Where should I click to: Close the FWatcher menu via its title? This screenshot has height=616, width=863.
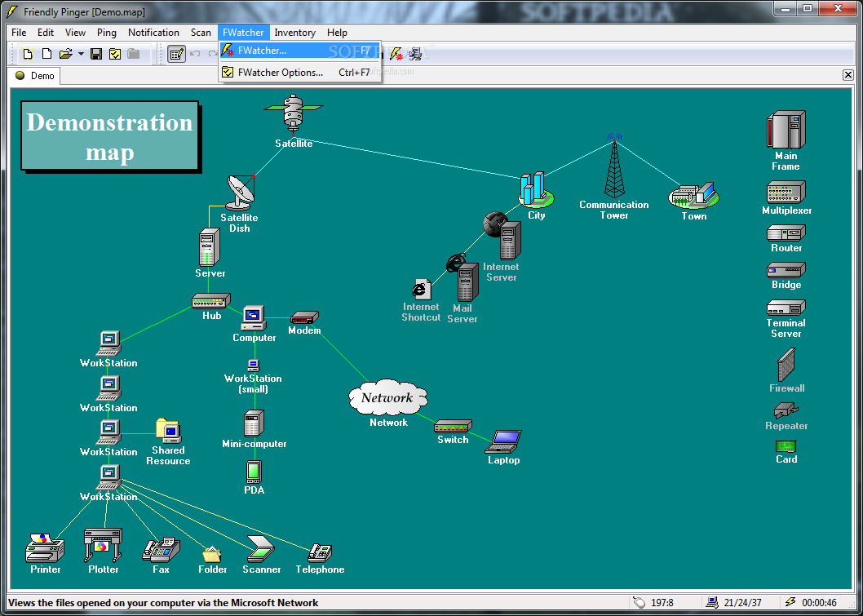[x=243, y=33]
